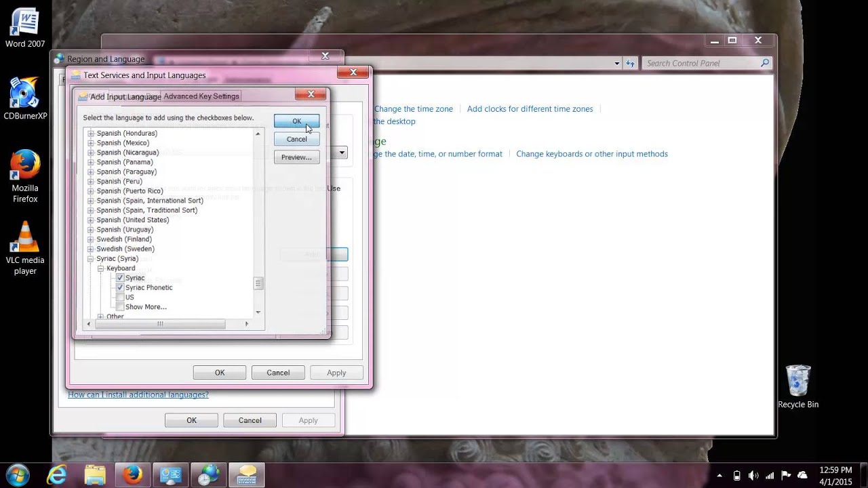The height and width of the screenshot is (488, 868).
Task: Uncheck the Syriac Phonetic keyboard checkbox
Action: [x=120, y=287]
